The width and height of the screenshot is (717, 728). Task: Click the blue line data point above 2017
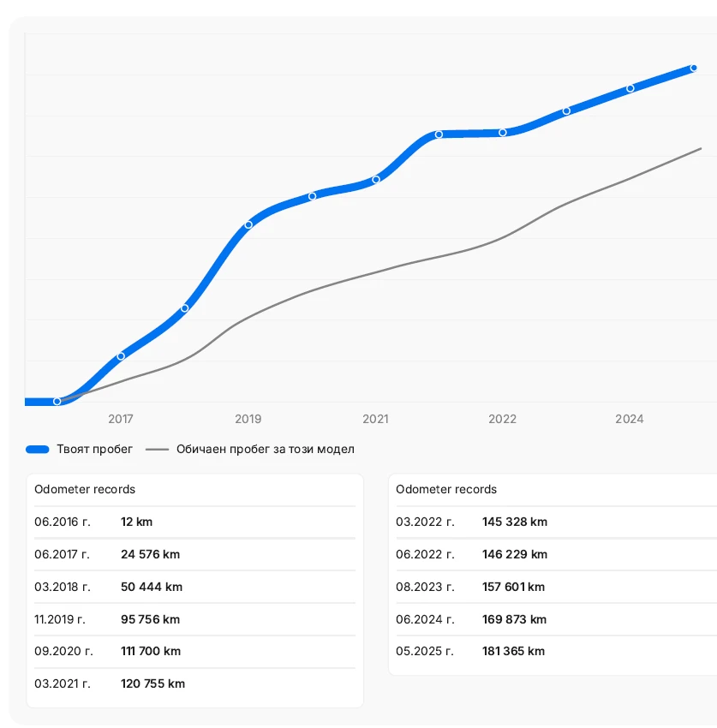tap(121, 355)
